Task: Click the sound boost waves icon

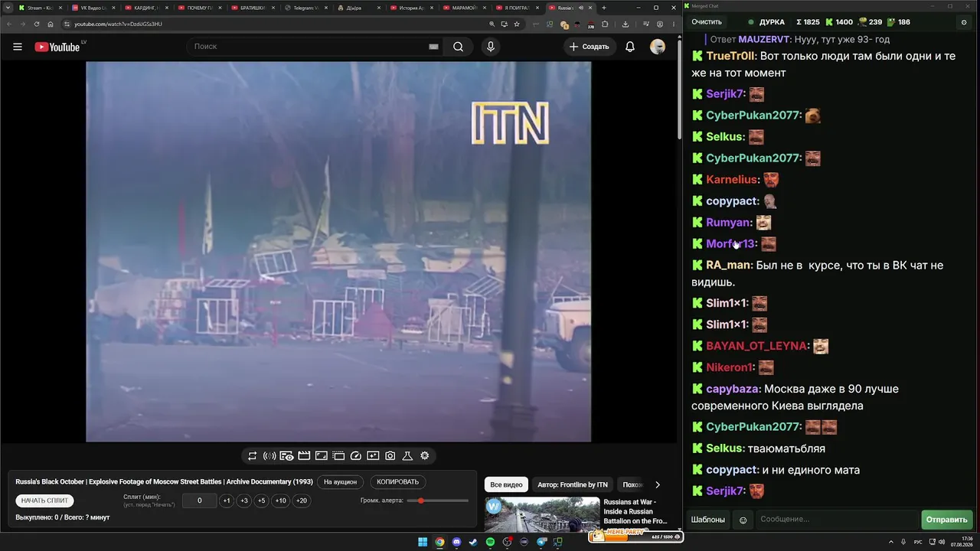Action: [269, 456]
